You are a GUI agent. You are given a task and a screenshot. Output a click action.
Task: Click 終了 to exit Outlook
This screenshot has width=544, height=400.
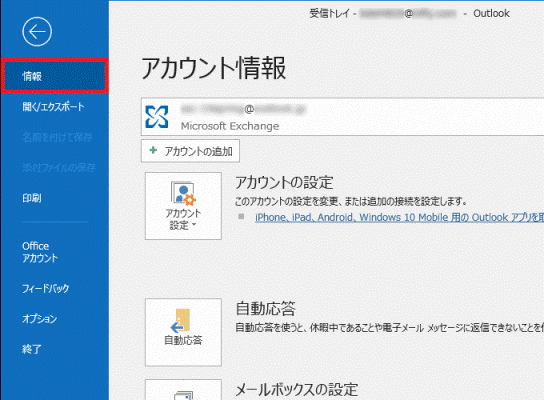pyautogui.click(x=32, y=349)
